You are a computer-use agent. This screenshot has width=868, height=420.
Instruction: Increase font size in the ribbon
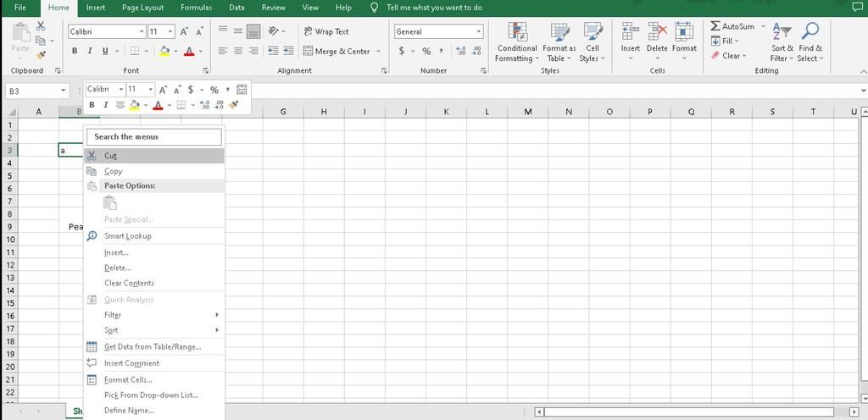click(x=184, y=31)
